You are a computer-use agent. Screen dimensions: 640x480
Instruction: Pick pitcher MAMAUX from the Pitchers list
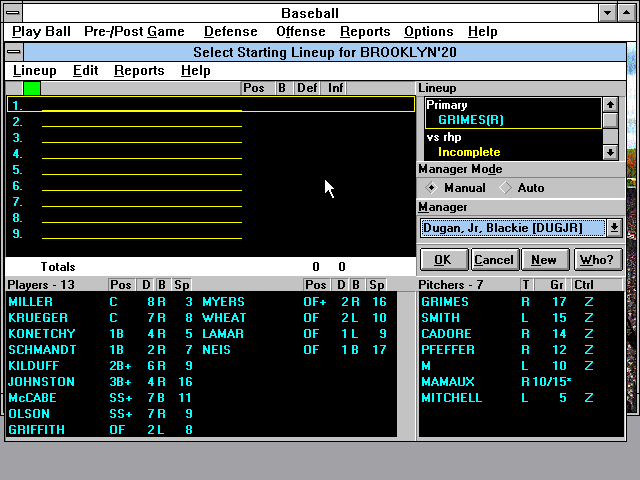click(x=449, y=382)
